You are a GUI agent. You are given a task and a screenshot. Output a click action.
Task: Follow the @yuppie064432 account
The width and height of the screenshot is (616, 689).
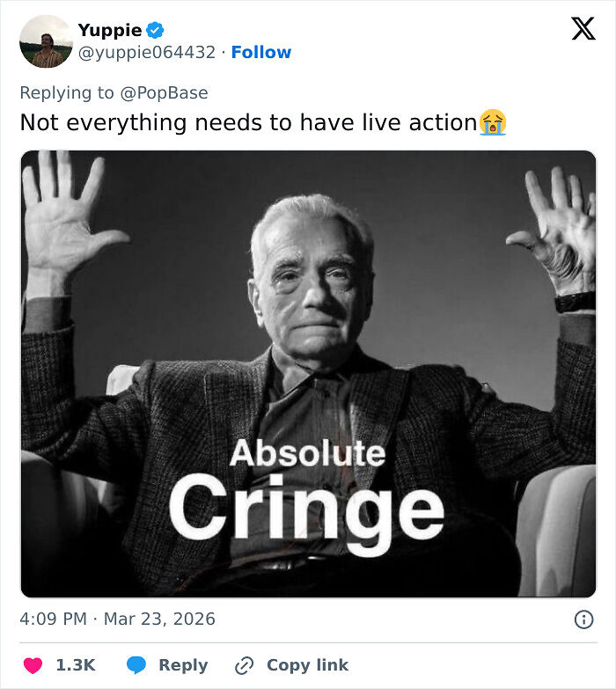pos(260,53)
